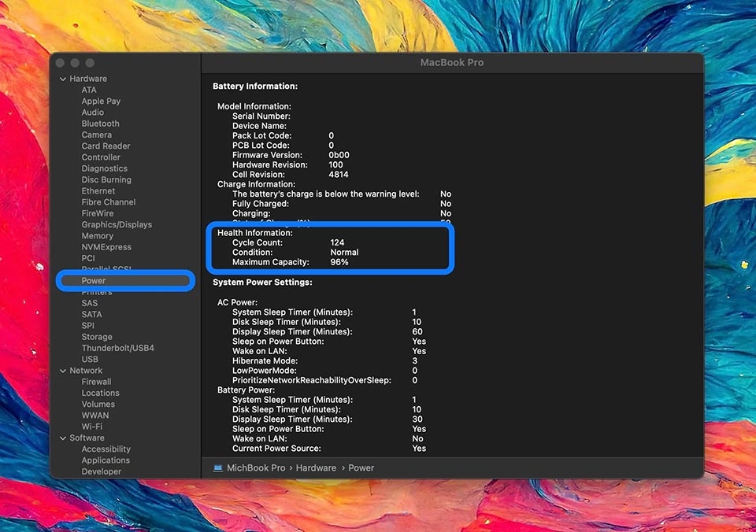Collapse the Hardware section in the sidebar
The height and width of the screenshot is (532, 756).
(63, 78)
